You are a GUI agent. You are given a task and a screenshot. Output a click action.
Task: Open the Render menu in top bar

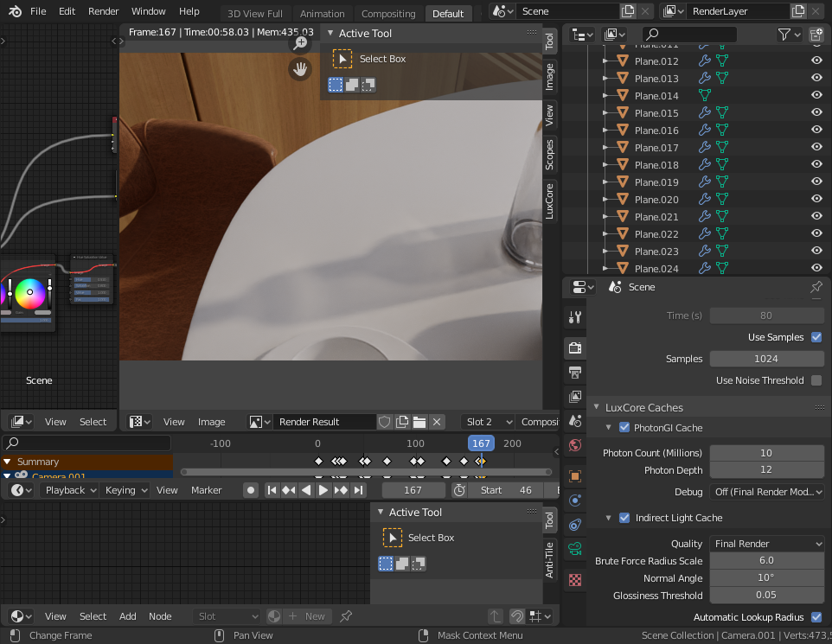104,12
